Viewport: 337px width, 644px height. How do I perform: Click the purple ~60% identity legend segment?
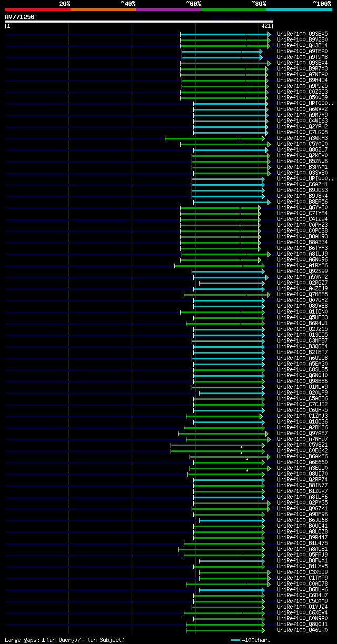point(168,9)
